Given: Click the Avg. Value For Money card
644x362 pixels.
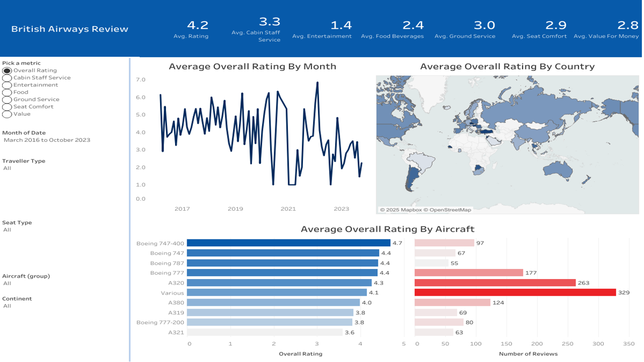Looking at the screenshot, I should [x=606, y=29].
